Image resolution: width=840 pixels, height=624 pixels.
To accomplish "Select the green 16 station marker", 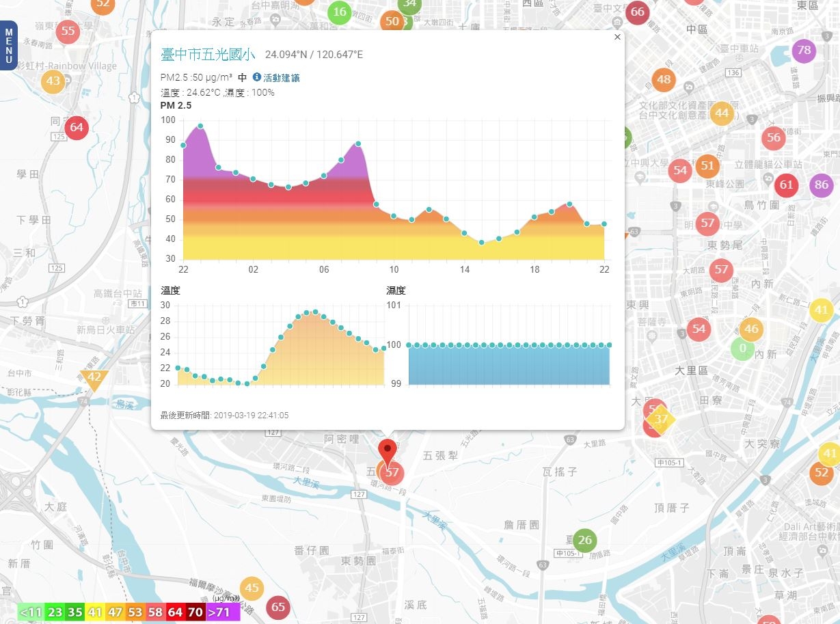I will coord(340,12).
